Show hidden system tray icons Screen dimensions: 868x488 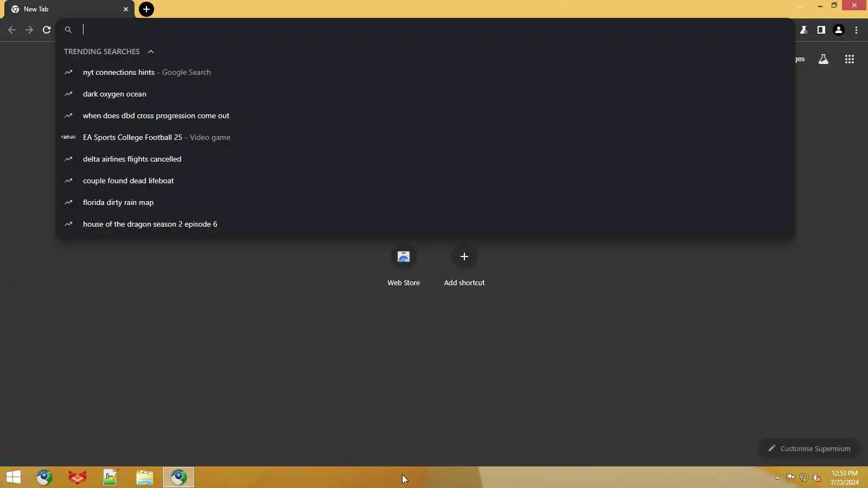pos(777,478)
